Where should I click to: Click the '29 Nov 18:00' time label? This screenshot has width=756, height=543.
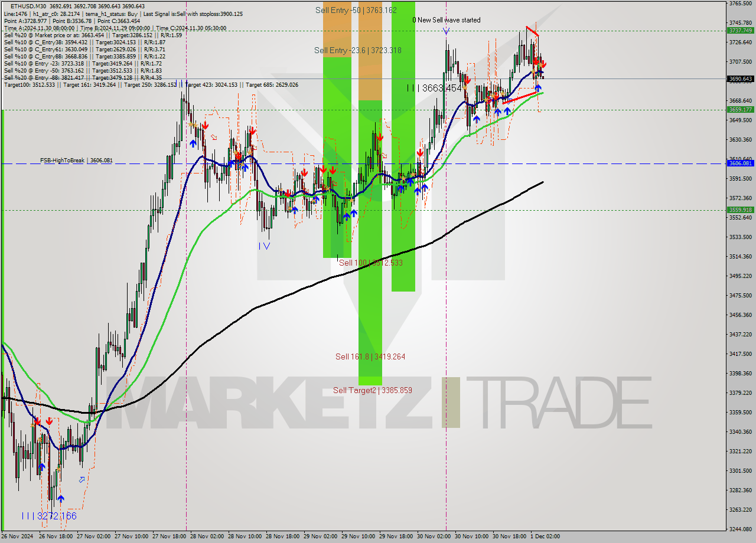397,537
